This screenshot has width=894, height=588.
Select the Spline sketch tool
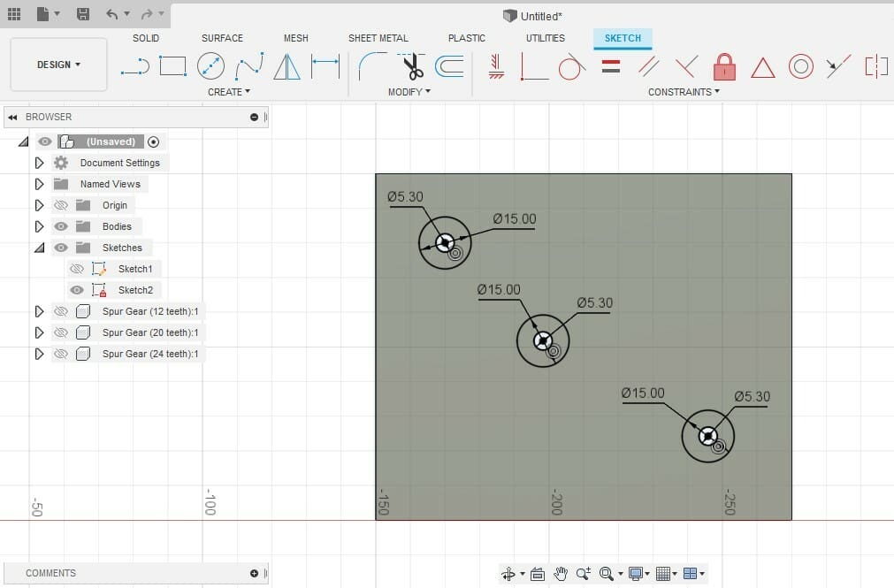coord(249,66)
